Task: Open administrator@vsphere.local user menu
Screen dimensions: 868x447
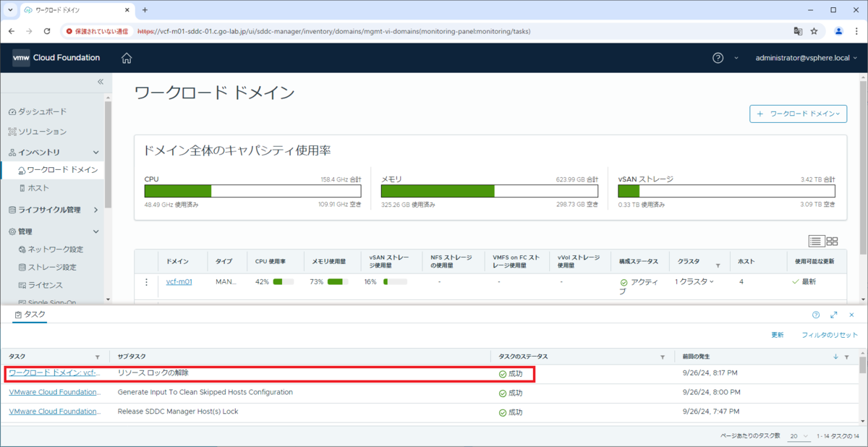Action: pos(807,58)
